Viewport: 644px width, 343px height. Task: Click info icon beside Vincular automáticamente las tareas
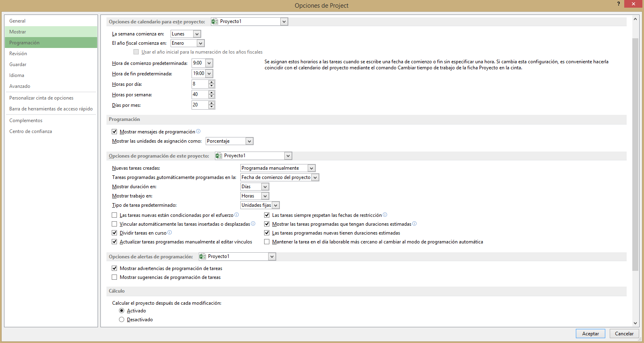(253, 224)
